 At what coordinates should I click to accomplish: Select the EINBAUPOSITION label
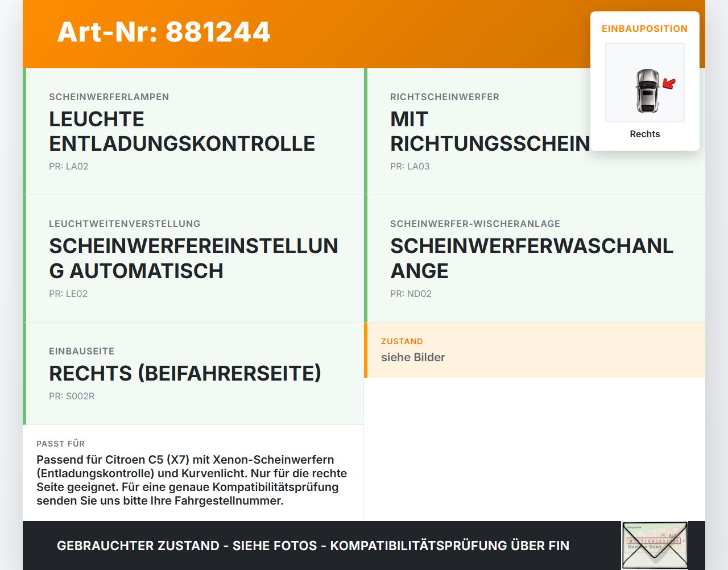[x=645, y=28]
